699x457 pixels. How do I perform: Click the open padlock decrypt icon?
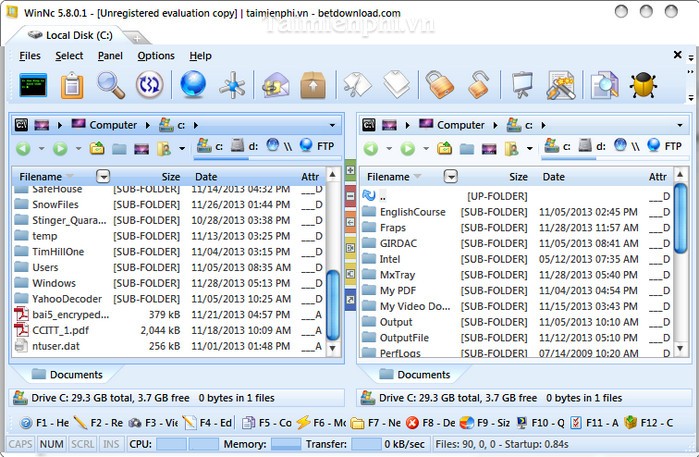(479, 86)
